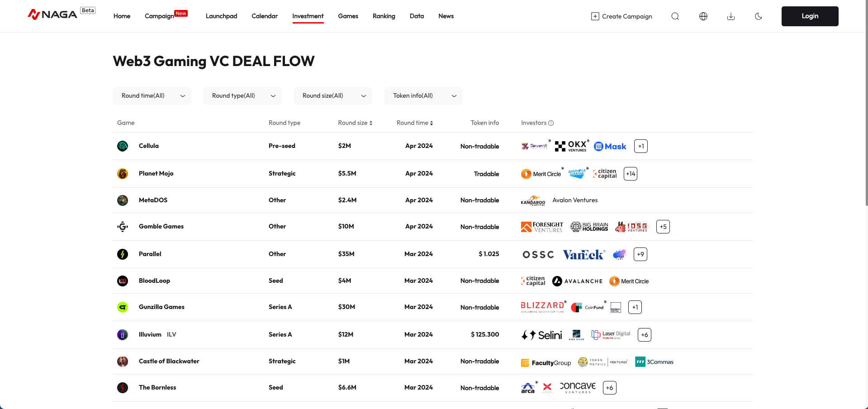Viewport: 868px width, 409px height.
Task: Click the Investors info icon
Action: [x=551, y=123]
